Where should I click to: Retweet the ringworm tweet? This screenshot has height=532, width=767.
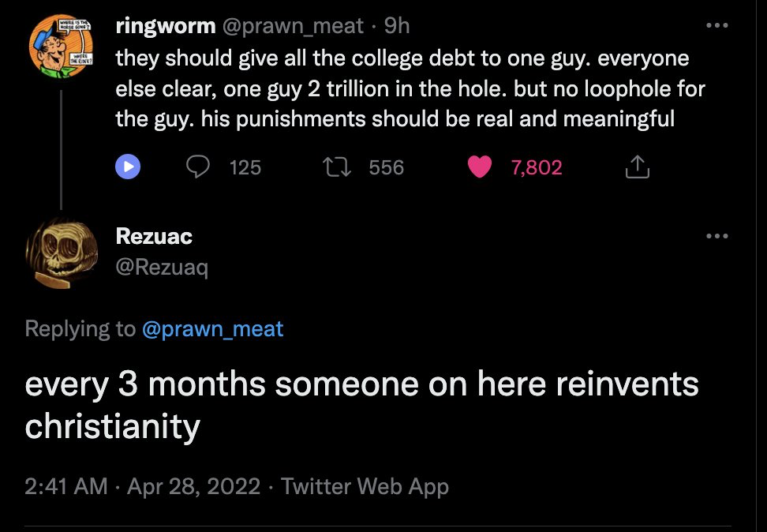pos(338,167)
